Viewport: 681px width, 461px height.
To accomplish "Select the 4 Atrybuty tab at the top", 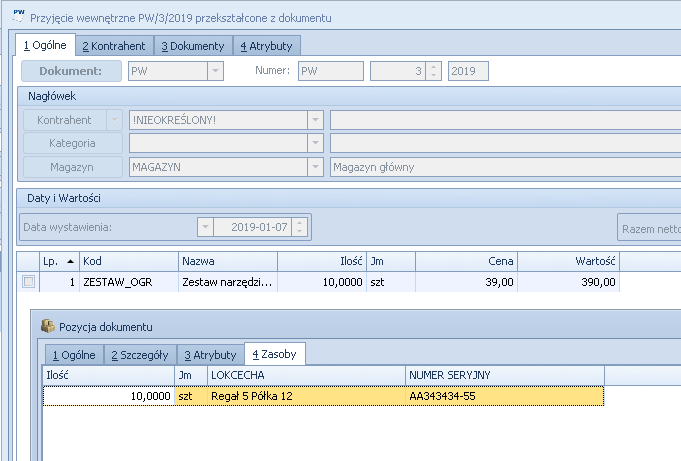I will coord(267,46).
